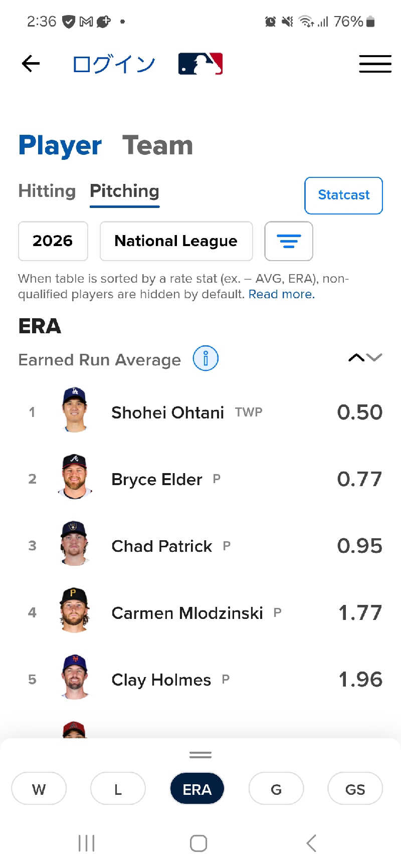Sort ERA ascending with up chevron
The height and width of the screenshot is (868, 401).
coord(356,357)
